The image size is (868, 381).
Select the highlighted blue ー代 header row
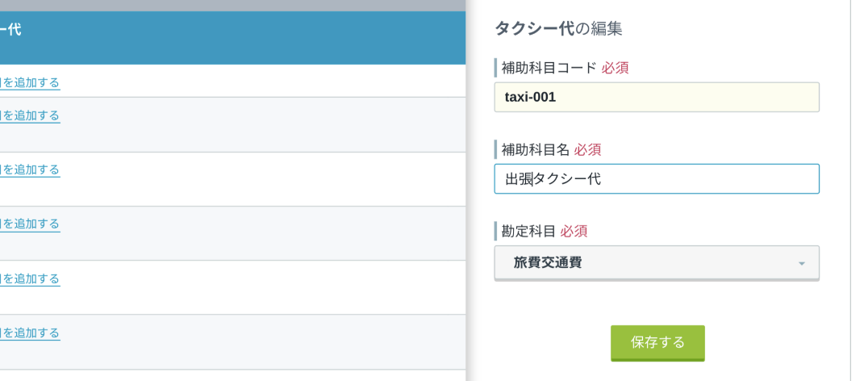232,38
